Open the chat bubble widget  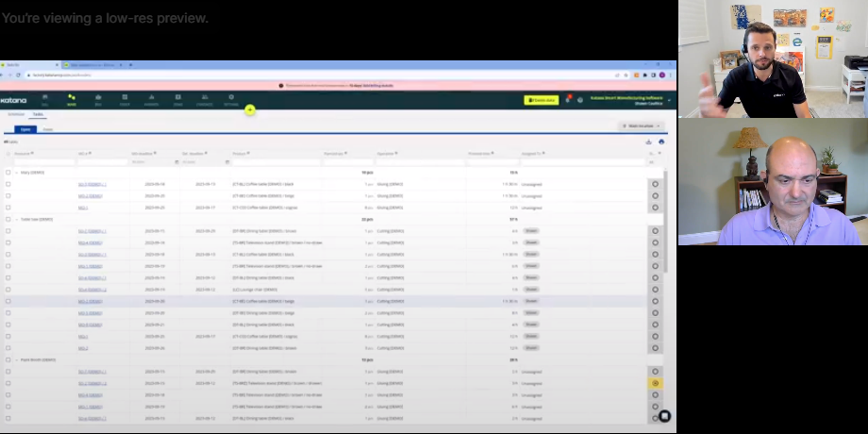pos(665,416)
